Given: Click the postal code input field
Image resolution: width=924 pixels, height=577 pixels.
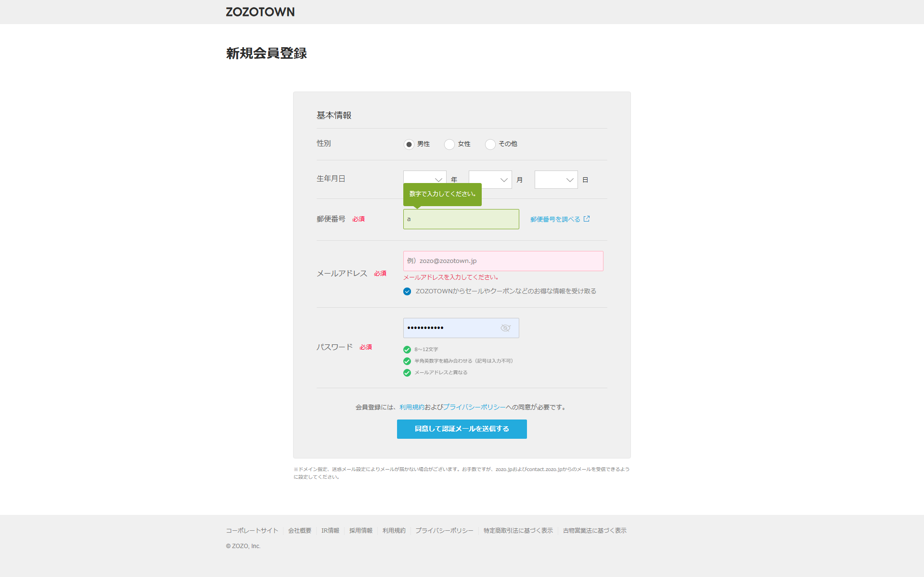Looking at the screenshot, I should [461, 219].
